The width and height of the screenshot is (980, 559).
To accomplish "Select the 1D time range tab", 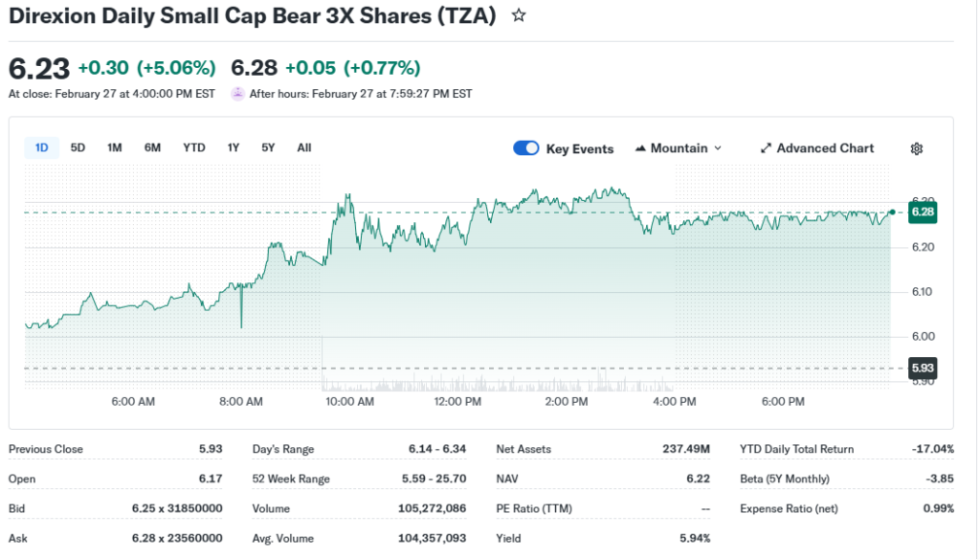I will tap(41, 147).
